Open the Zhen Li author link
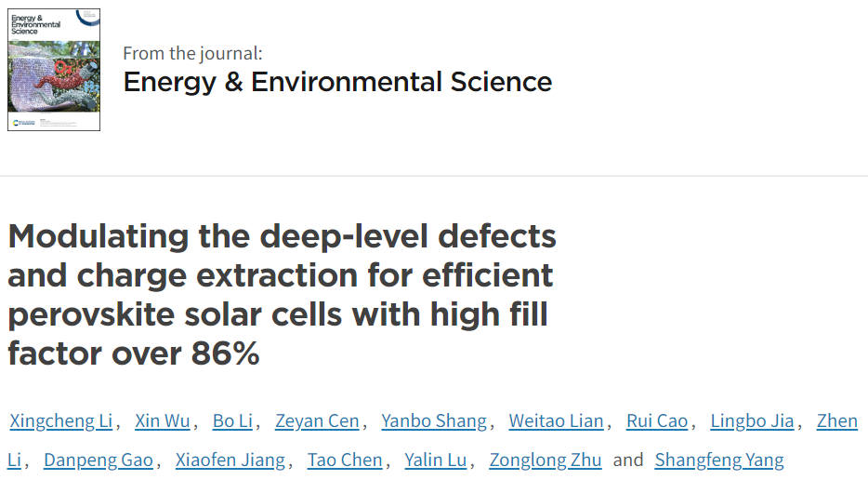This screenshot has width=868, height=480. coord(837,421)
